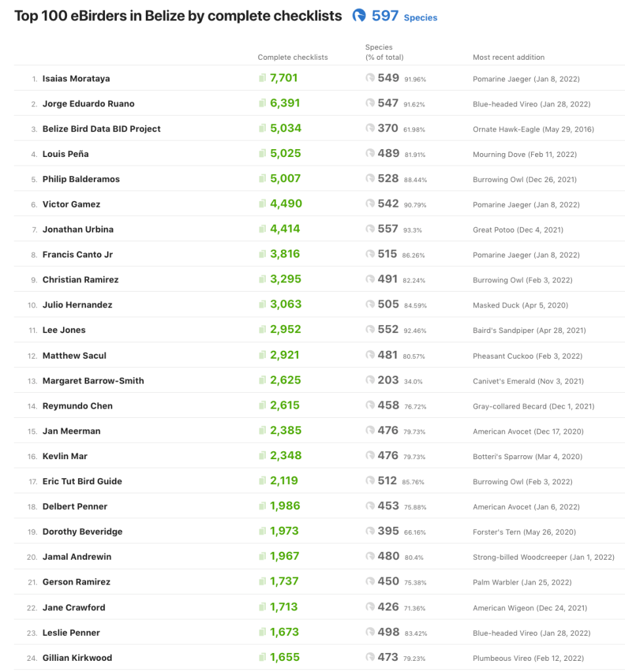Select Belize Bird Data BID Project
The width and height of the screenshot is (625, 672).
[101, 129]
